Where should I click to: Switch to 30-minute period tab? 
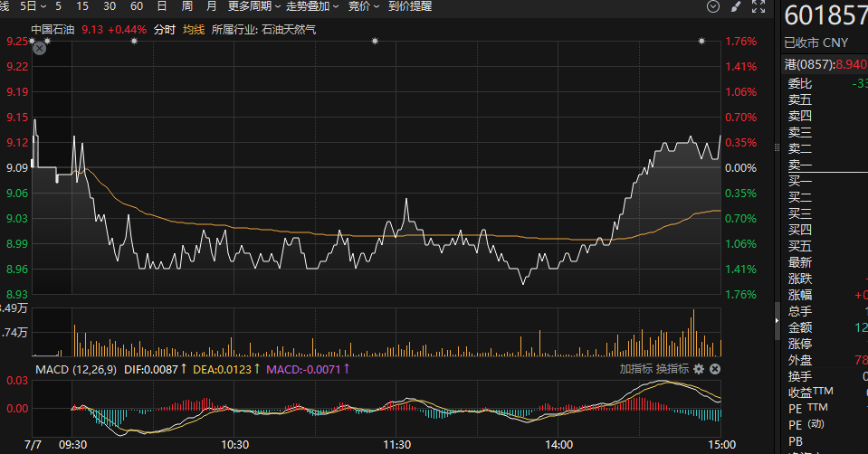pyautogui.click(x=110, y=6)
